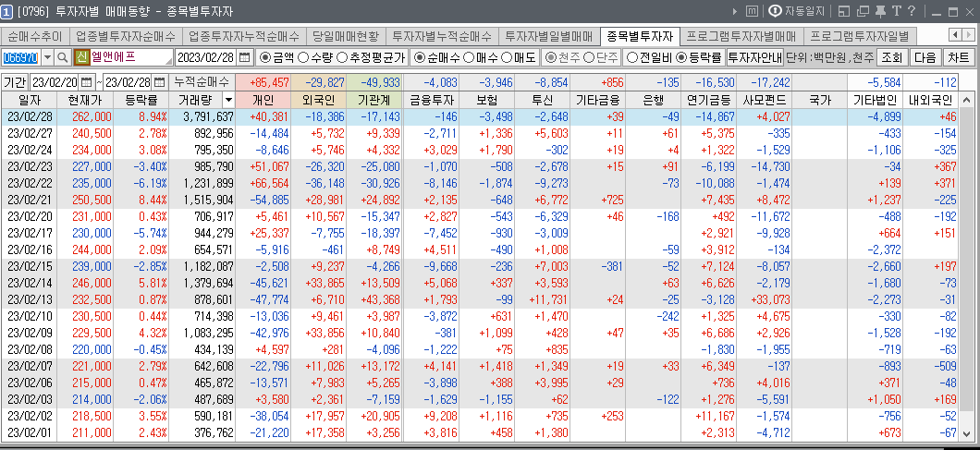
Task: Choose the 전일비 radio option
Action: (x=632, y=57)
